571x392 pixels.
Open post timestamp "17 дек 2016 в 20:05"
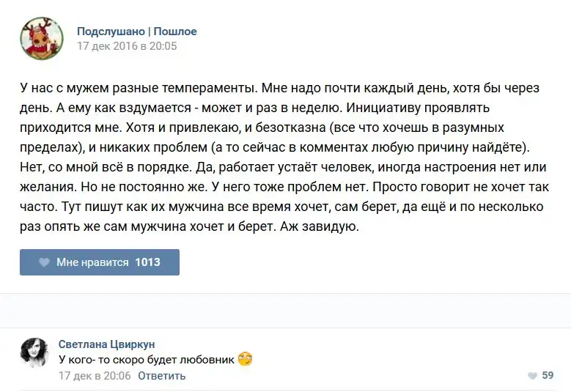point(127,46)
